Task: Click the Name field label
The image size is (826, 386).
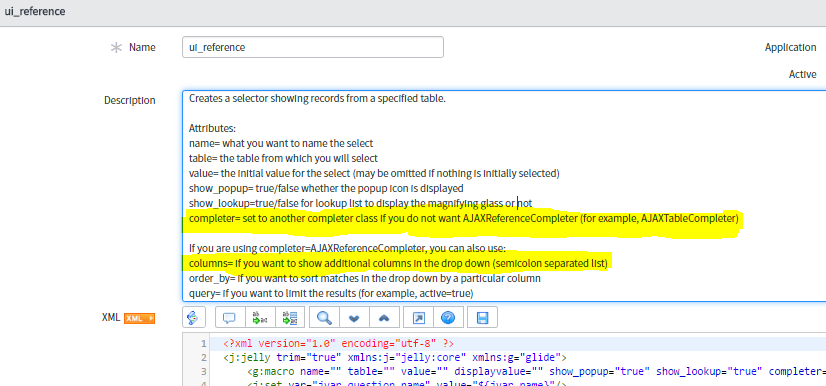Action: [x=142, y=47]
